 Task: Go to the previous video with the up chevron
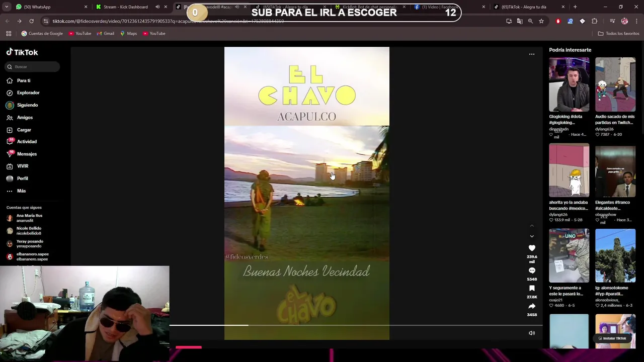coord(532,225)
